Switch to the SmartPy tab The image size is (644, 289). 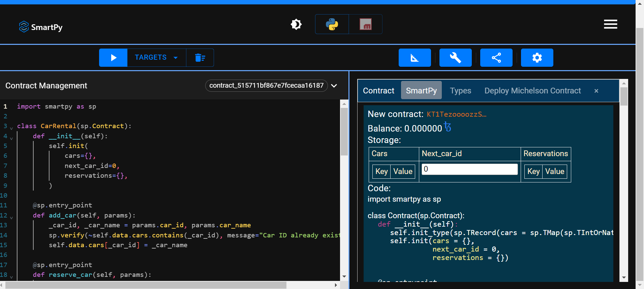coord(421,90)
